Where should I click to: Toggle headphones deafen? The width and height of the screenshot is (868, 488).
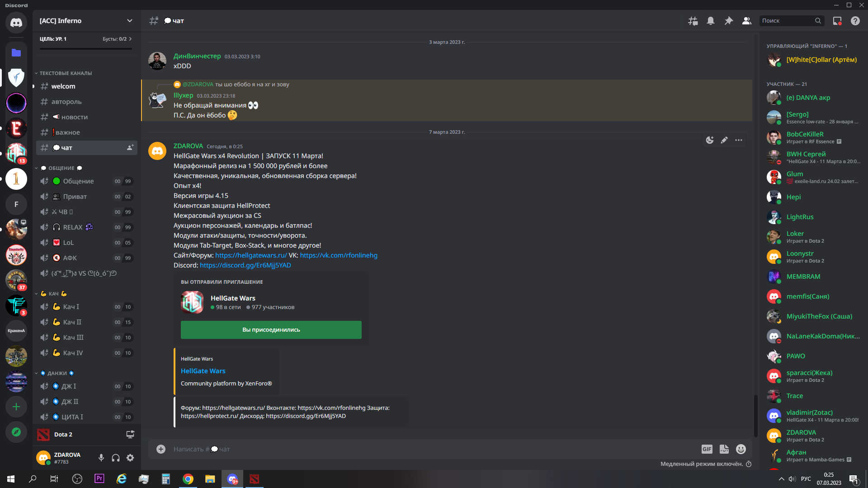pyautogui.click(x=116, y=458)
